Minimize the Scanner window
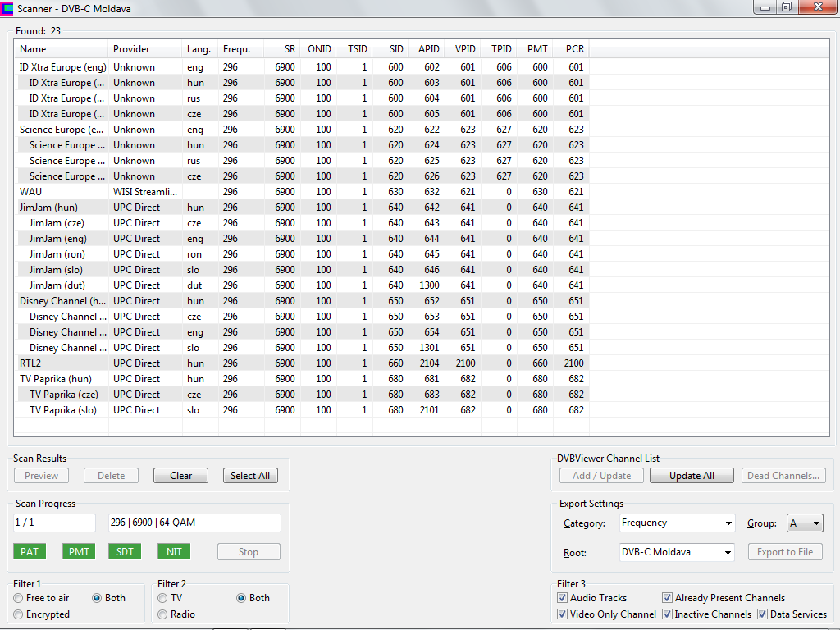The height and width of the screenshot is (630, 840). pos(765,7)
